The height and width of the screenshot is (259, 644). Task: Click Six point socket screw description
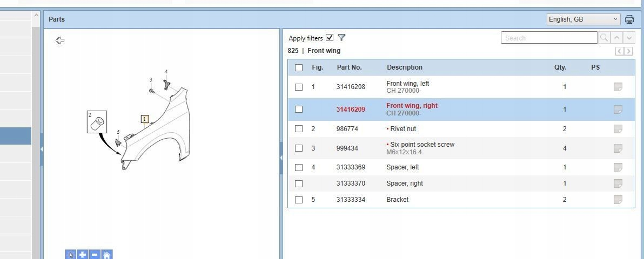click(422, 145)
